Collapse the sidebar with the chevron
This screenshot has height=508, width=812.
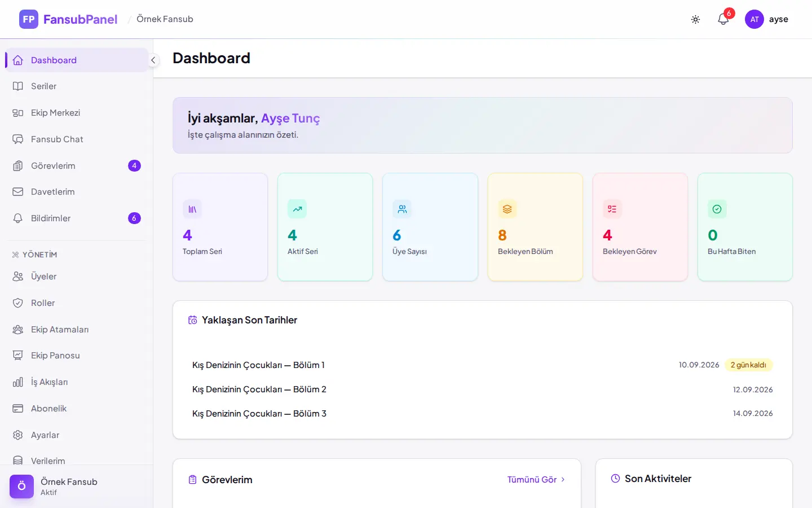click(x=153, y=60)
